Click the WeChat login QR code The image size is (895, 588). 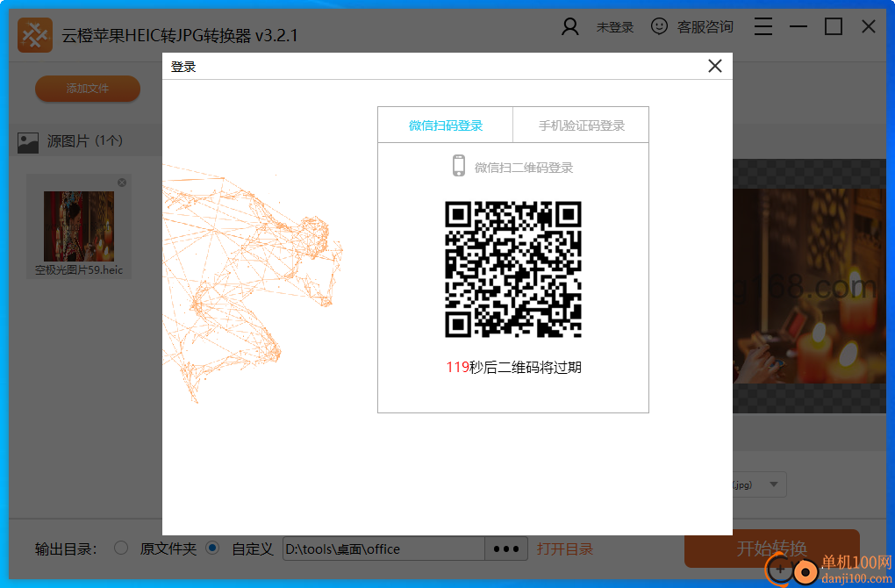pyautogui.click(x=513, y=269)
